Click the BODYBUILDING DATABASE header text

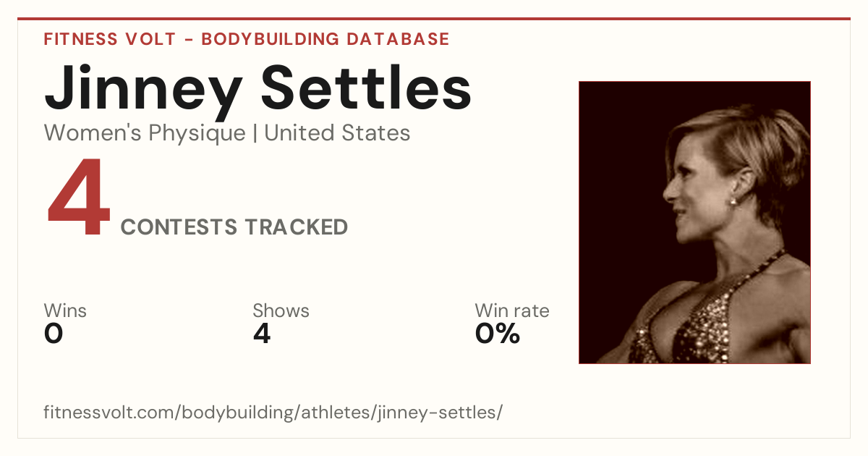tap(325, 39)
